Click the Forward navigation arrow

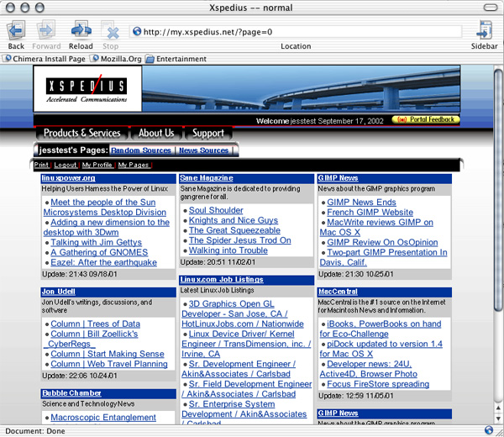click(x=47, y=31)
